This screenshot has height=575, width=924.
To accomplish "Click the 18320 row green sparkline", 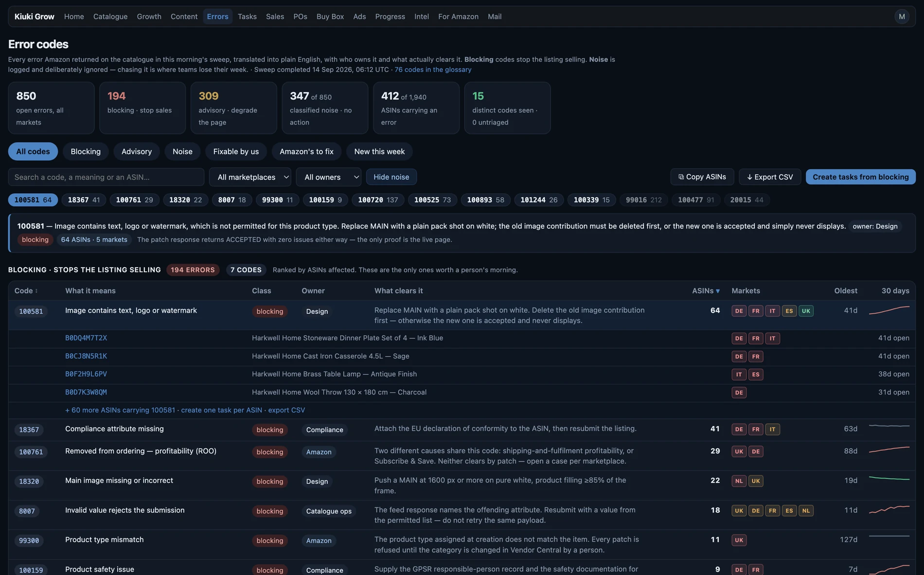I will 889,479.
